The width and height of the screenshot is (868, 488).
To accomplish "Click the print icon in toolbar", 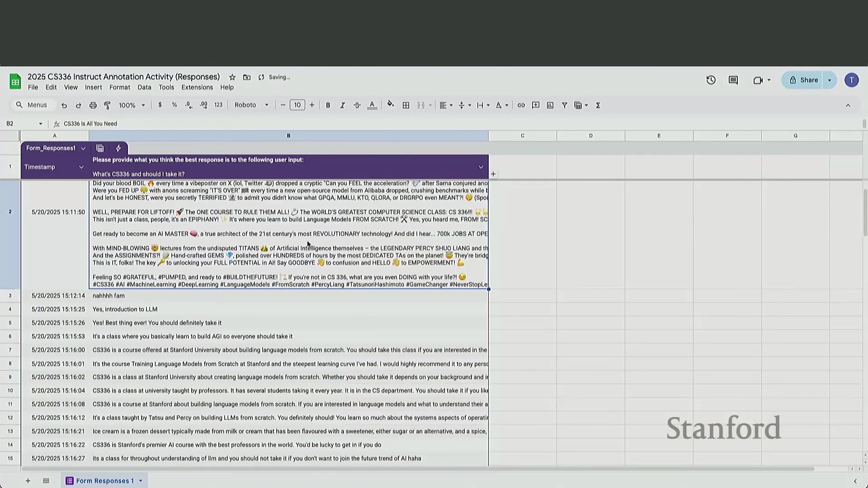I will tap(93, 105).
